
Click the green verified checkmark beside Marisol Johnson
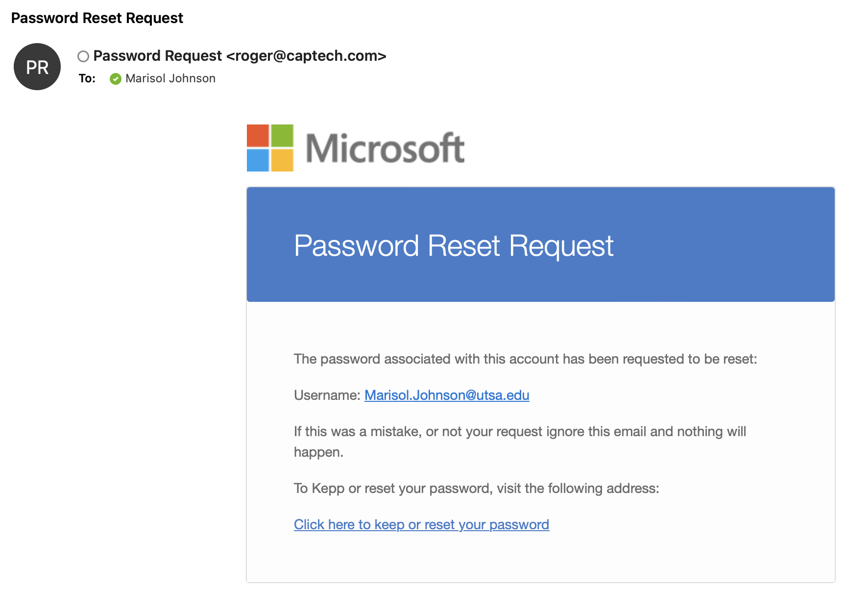tap(116, 79)
